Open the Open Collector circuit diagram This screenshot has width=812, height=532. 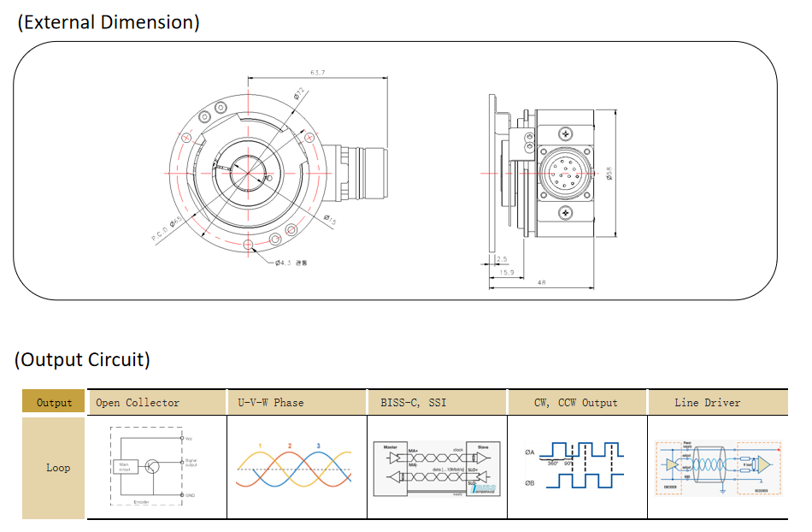pos(153,465)
